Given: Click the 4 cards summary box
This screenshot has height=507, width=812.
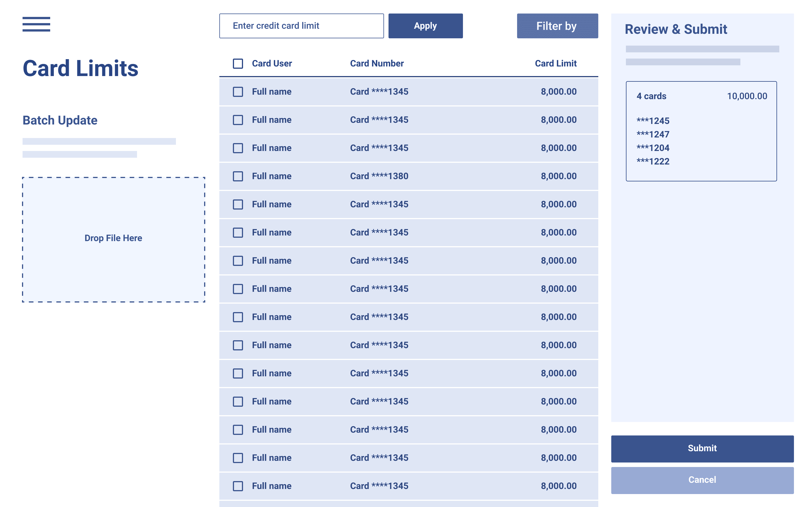Looking at the screenshot, I should pos(701,130).
